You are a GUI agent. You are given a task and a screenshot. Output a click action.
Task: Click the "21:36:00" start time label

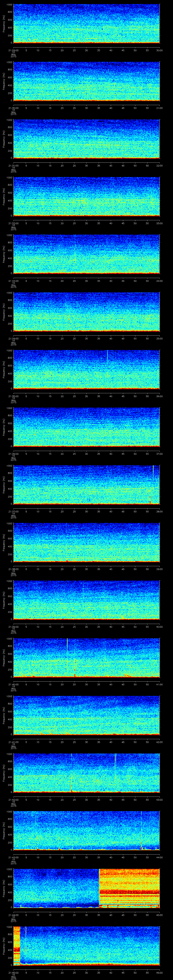(13, 454)
